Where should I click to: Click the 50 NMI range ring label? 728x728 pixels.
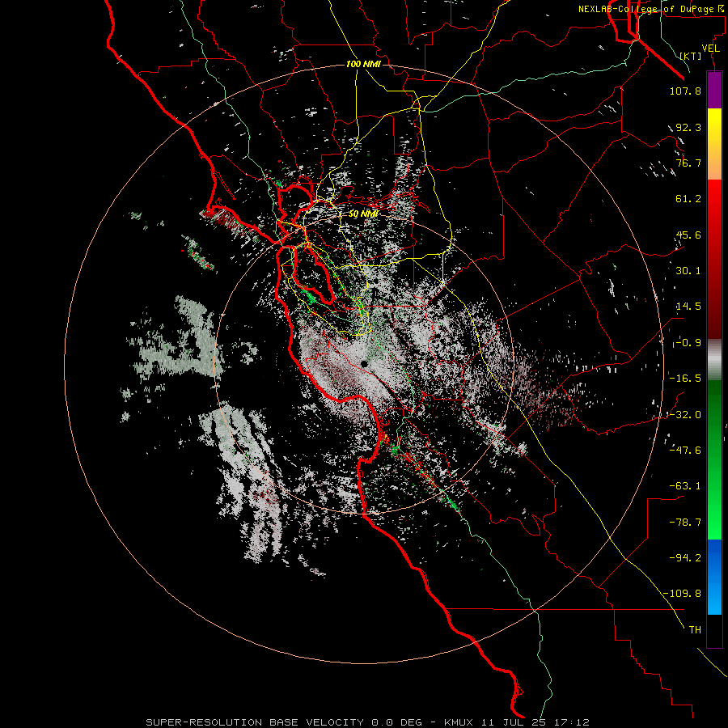pyautogui.click(x=363, y=214)
